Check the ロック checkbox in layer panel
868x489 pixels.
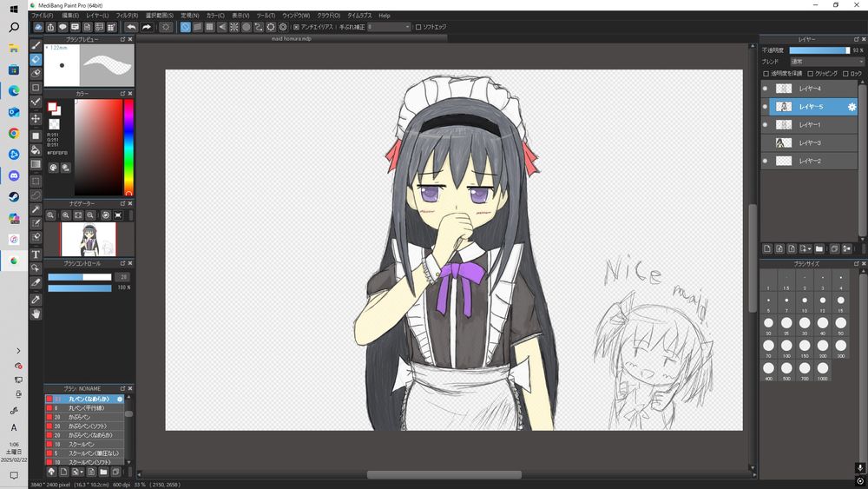(x=845, y=74)
